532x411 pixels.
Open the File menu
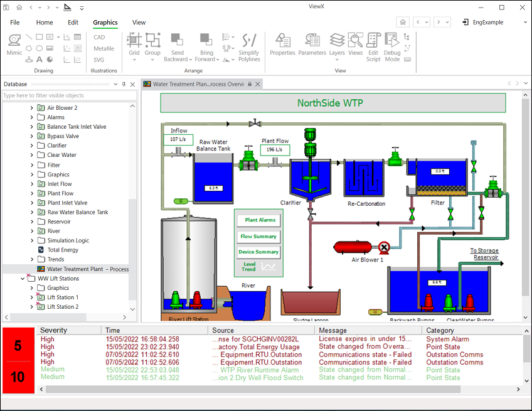(15, 23)
